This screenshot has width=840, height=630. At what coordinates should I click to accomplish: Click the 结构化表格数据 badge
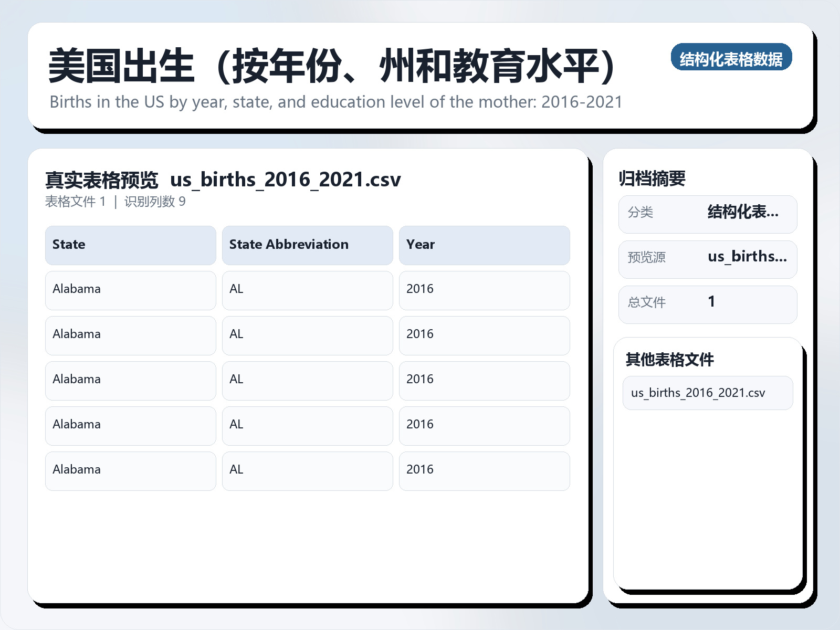732,58
